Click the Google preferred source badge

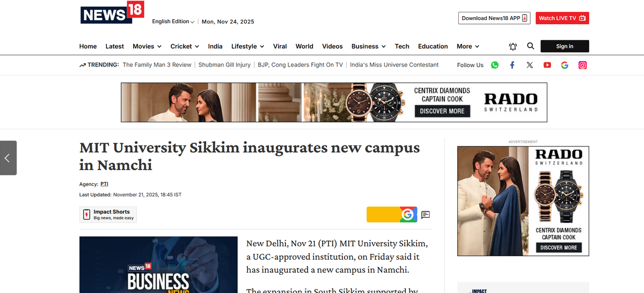pos(392,215)
